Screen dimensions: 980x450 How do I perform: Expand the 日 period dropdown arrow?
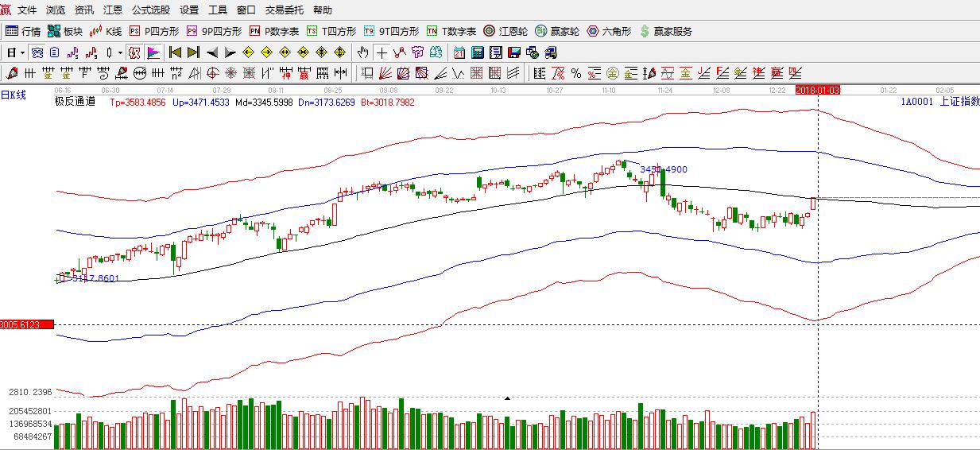(x=22, y=53)
